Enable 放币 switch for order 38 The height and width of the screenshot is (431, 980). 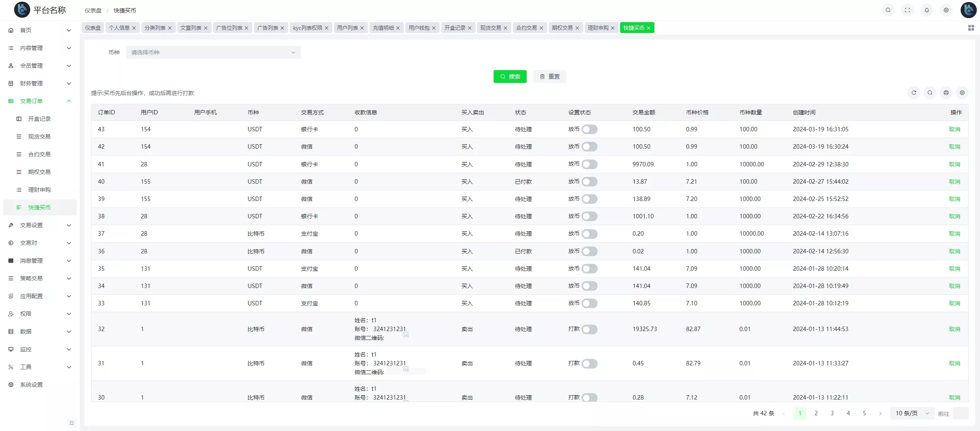coord(589,216)
